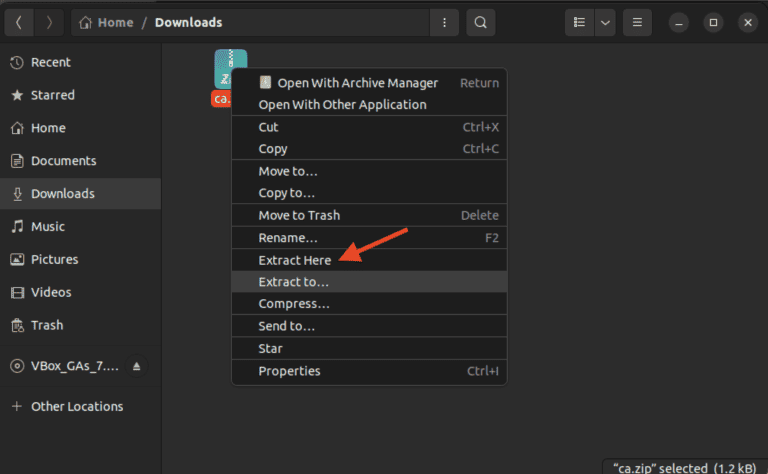The image size is (768, 474).
Task: Eject the VBox_GAs disc
Action: point(137,367)
